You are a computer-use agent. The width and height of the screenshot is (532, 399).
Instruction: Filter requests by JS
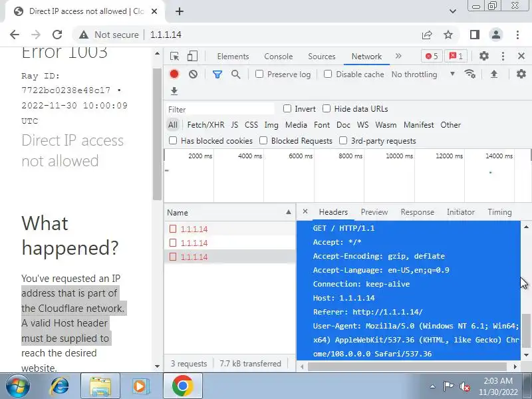(x=235, y=125)
